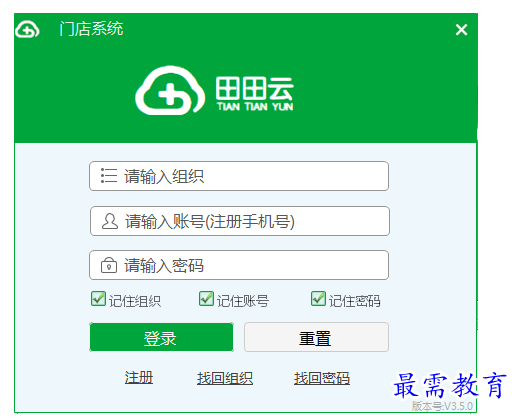
Task: Open the 找回密码 recover password link
Action: click(x=322, y=378)
